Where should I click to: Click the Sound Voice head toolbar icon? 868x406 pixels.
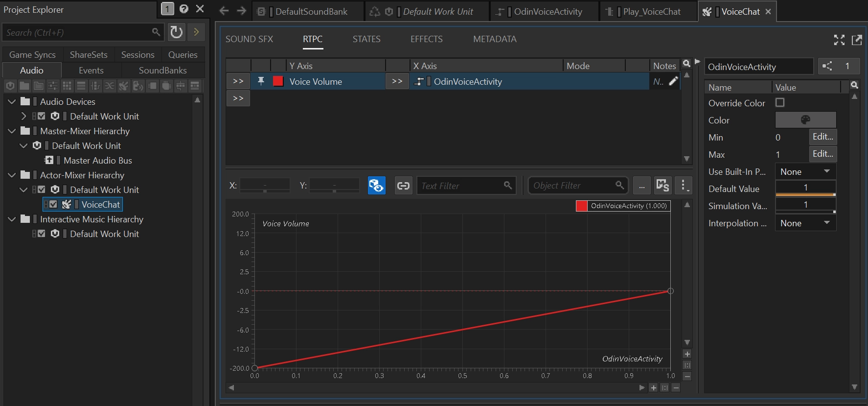(138, 86)
